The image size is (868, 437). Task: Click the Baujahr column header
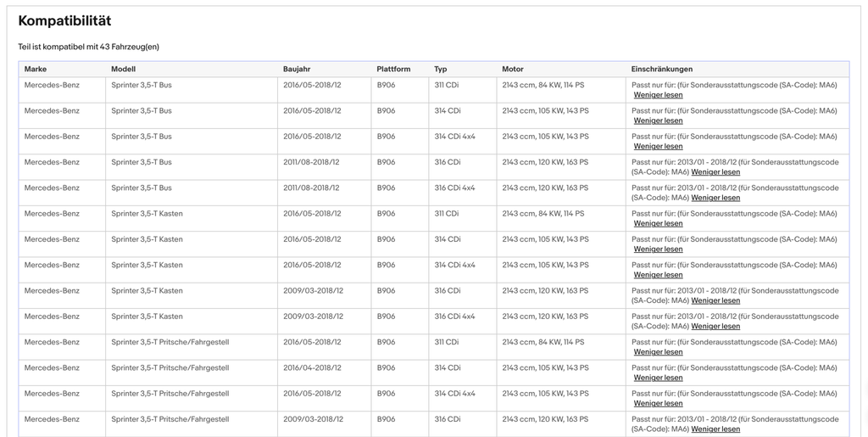click(x=297, y=70)
